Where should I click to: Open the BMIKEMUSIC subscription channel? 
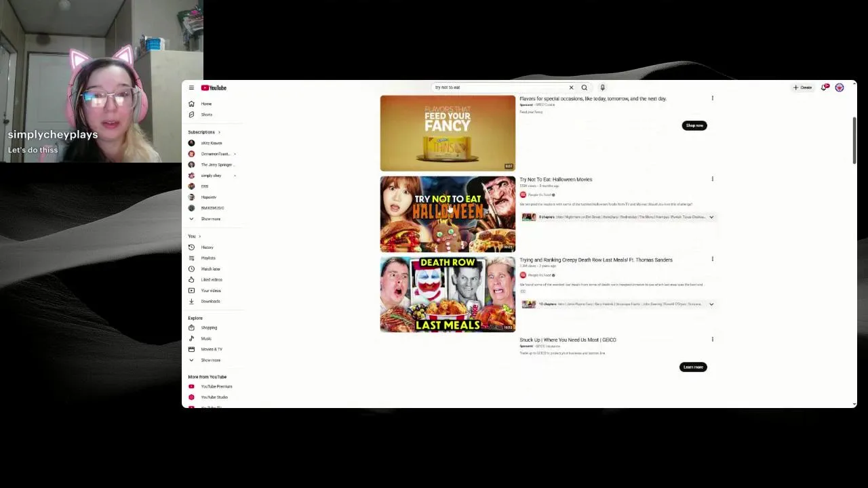click(211, 208)
